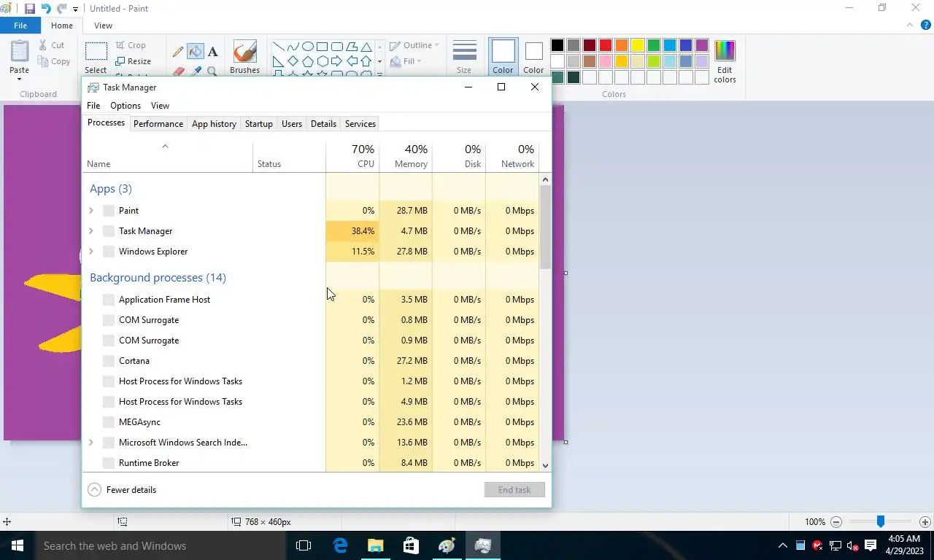Open Customize Quick Access Toolbar dropdown
Image resolution: width=934 pixels, height=560 pixels.
coord(75,9)
